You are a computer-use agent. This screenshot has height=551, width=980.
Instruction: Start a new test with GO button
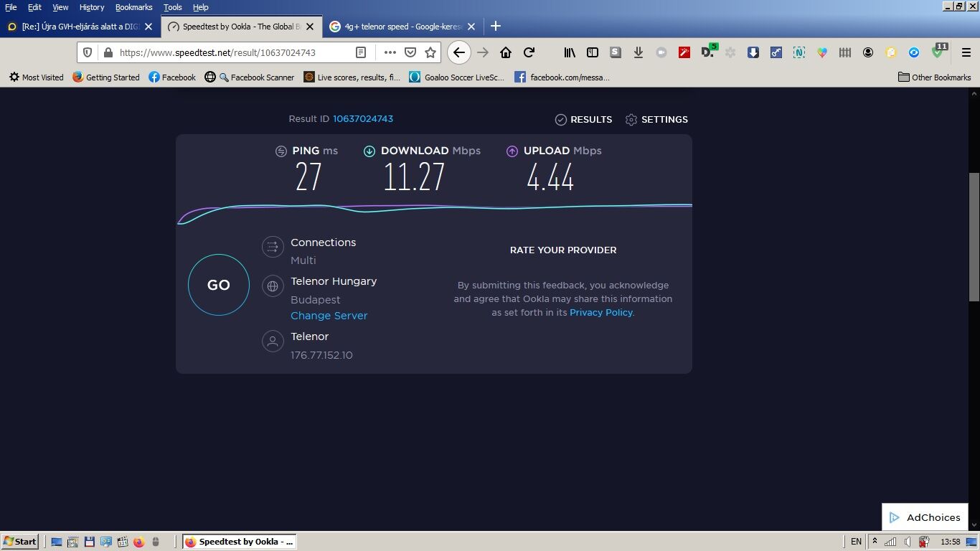[x=219, y=285]
